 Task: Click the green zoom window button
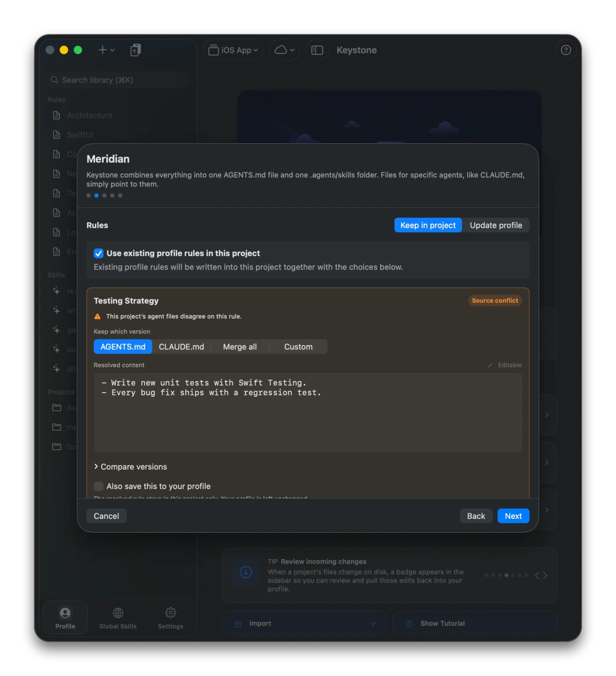[x=78, y=50]
